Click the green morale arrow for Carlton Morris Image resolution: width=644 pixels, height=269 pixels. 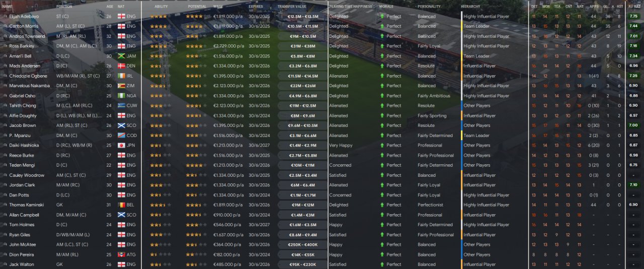coord(382,26)
